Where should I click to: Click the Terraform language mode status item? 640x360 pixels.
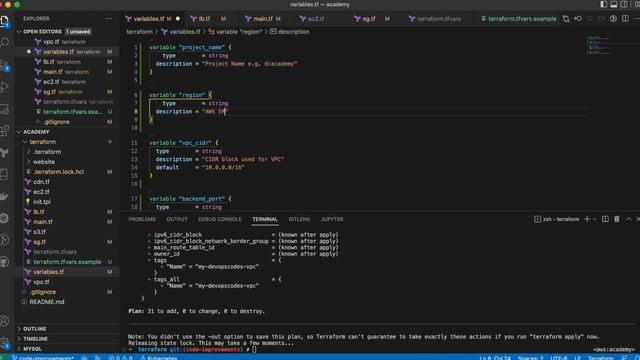[x=600, y=358]
